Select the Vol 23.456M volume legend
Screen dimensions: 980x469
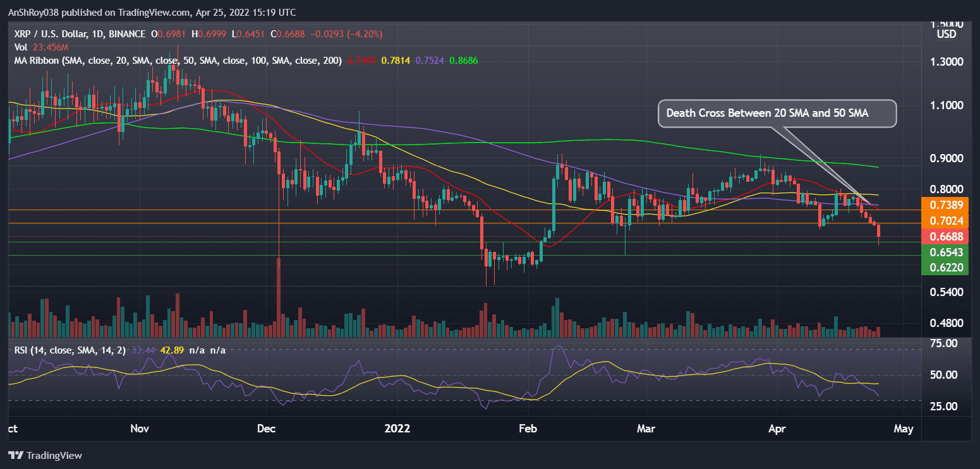[x=35, y=47]
